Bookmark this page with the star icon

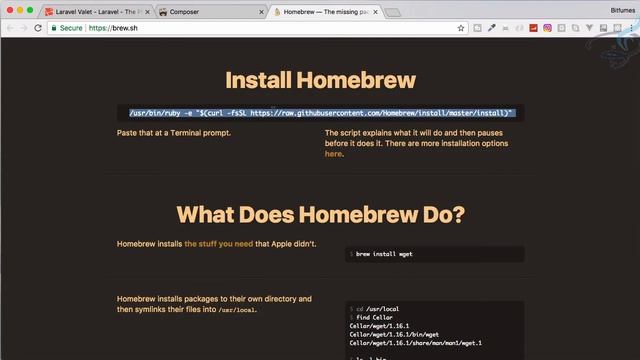pyautogui.click(x=461, y=28)
